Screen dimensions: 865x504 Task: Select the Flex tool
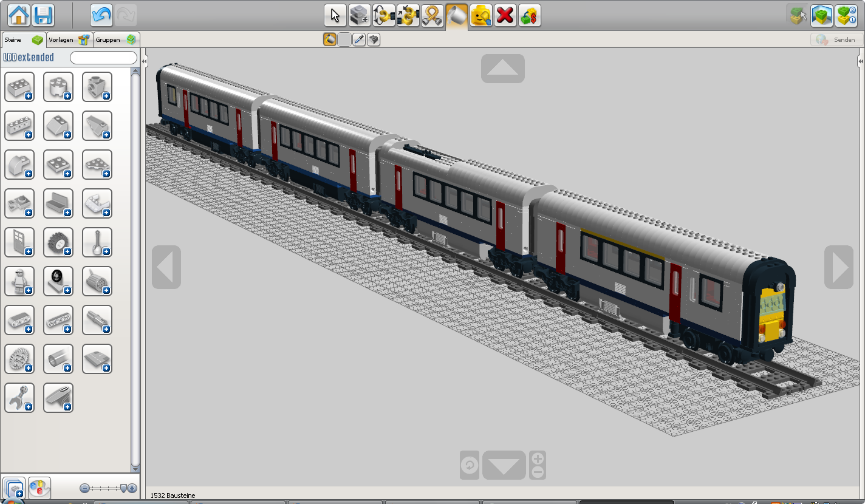coord(432,16)
